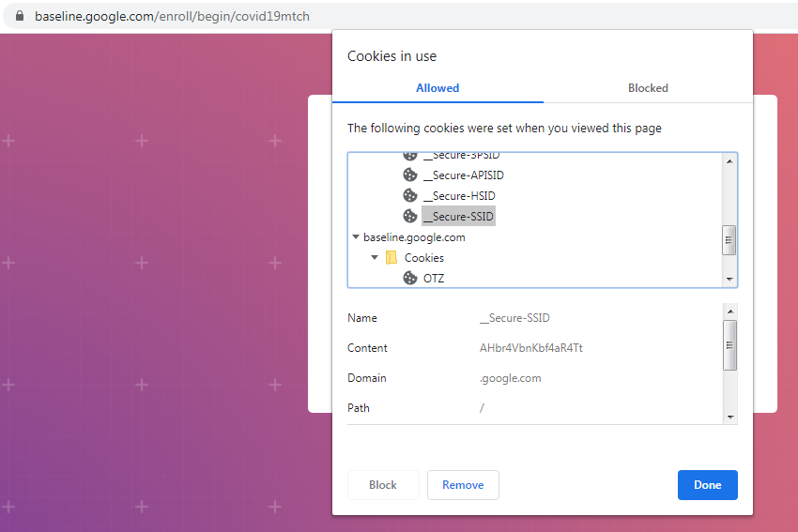Click the cookie icon beside __Secure-3PSID
This screenshot has height=532, width=798.
(410, 156)
